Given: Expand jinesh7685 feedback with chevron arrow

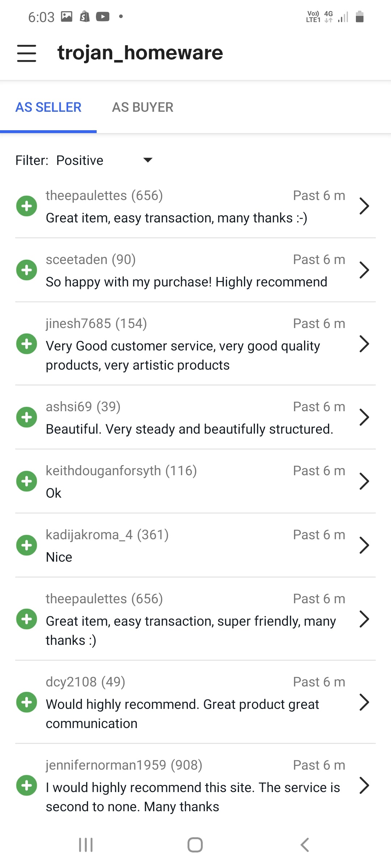Looking at the screenshot, I should pyautogui.click(x=364, y=344).
